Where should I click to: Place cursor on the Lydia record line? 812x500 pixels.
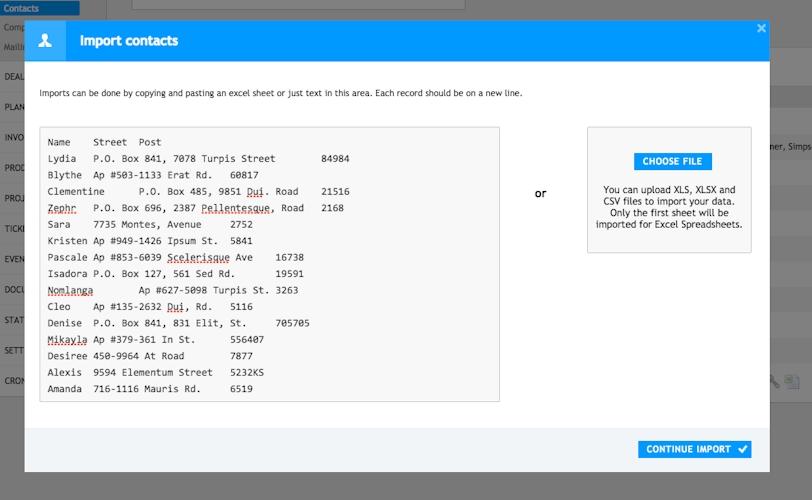[x=198, y=158]
